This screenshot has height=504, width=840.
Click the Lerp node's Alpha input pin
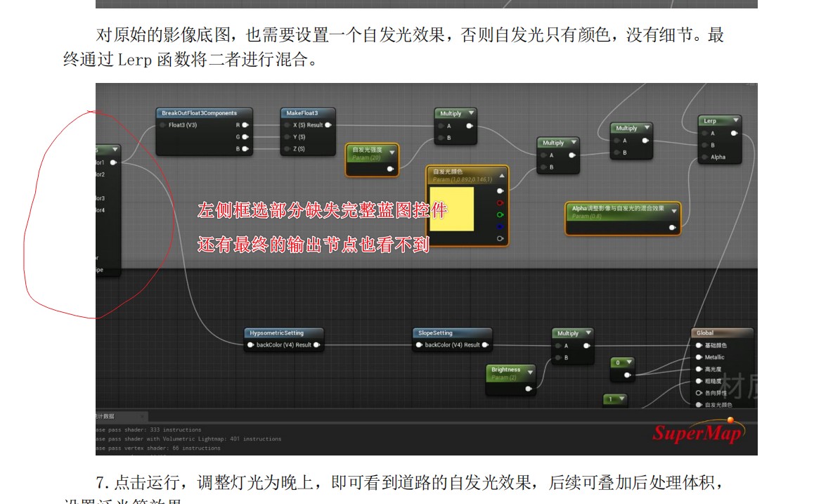point(704,157)
